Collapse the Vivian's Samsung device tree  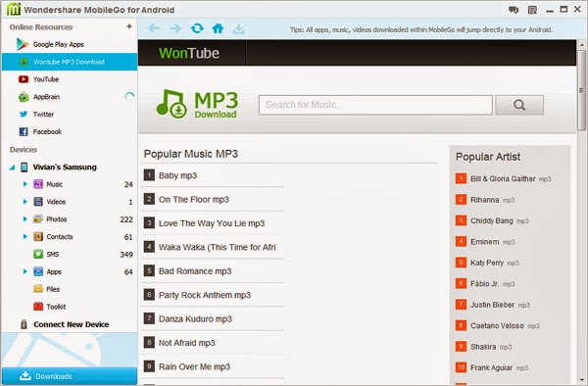pyautogui.click(x=13, y=168)
